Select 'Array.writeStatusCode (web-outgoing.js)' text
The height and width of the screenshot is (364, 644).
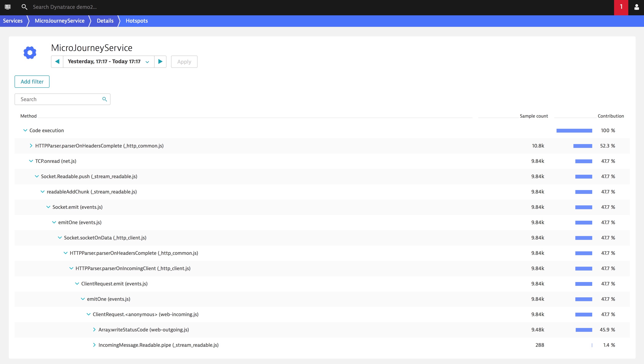[x=144, y=330]
